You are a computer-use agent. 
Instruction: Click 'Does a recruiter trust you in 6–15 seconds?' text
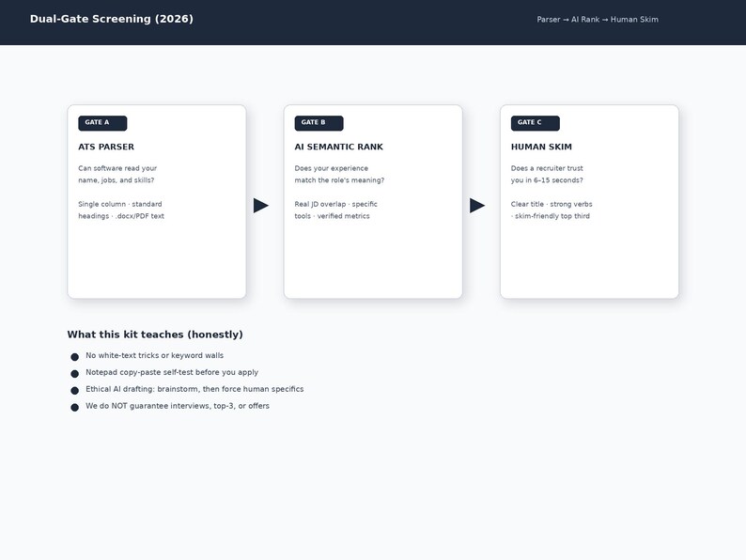547,174
